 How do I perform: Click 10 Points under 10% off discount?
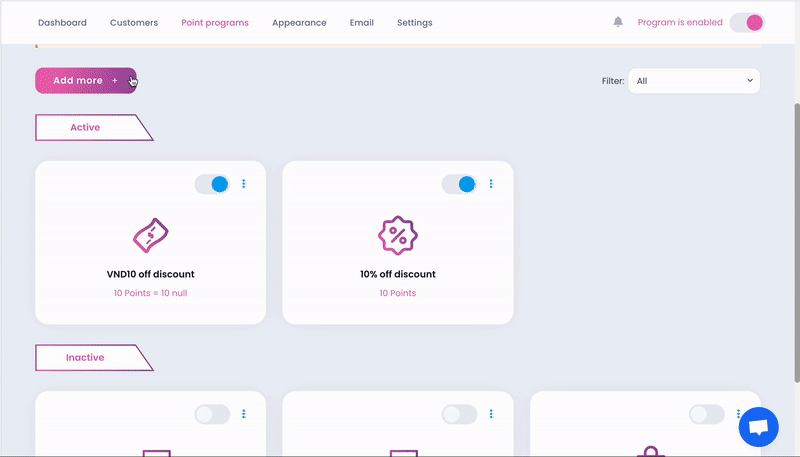(398, 293)
